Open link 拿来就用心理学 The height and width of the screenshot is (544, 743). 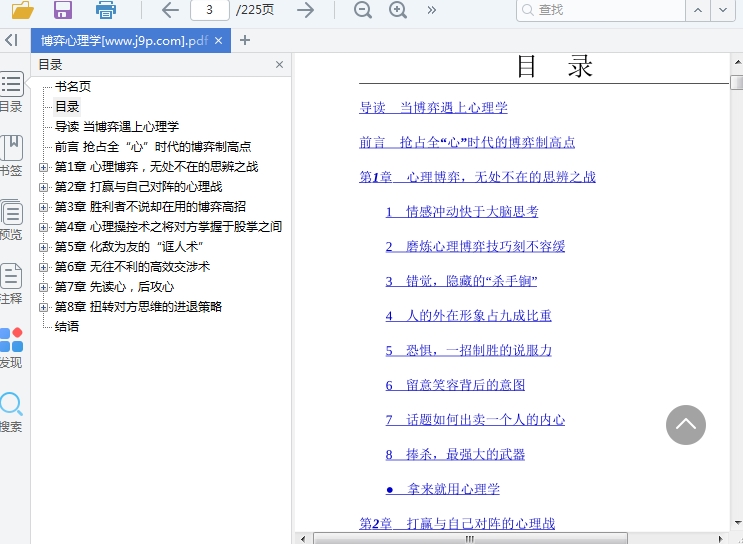[443, 489]
